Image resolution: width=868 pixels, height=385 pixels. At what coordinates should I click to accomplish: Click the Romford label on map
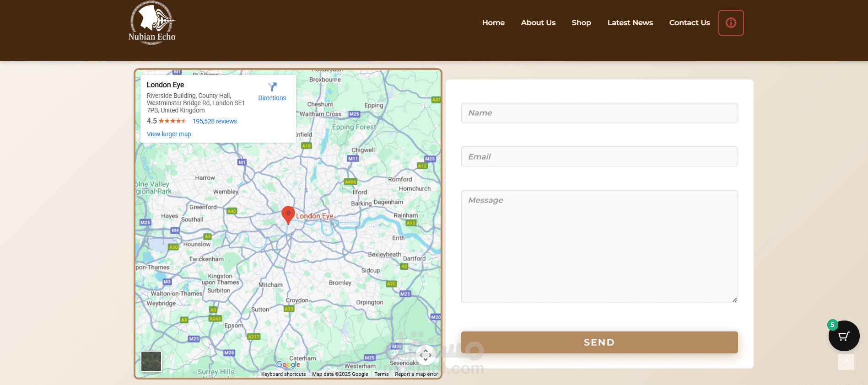click(x=400, y=179)
